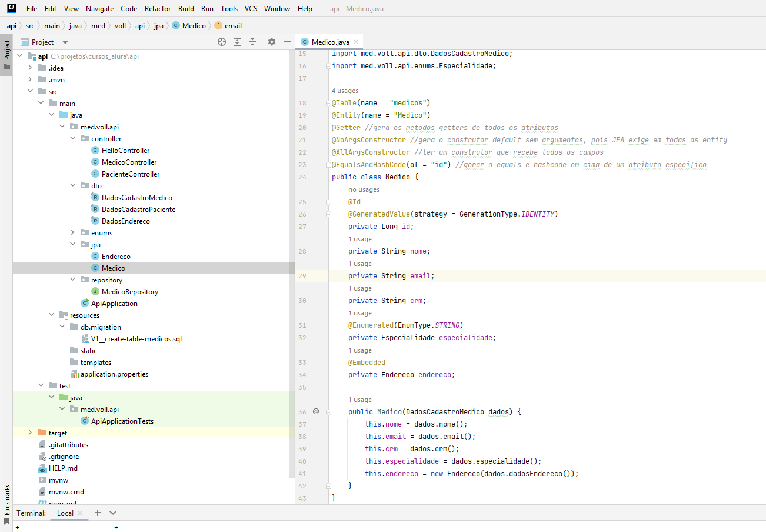Click the email breadcrumb

coord(228,26)
